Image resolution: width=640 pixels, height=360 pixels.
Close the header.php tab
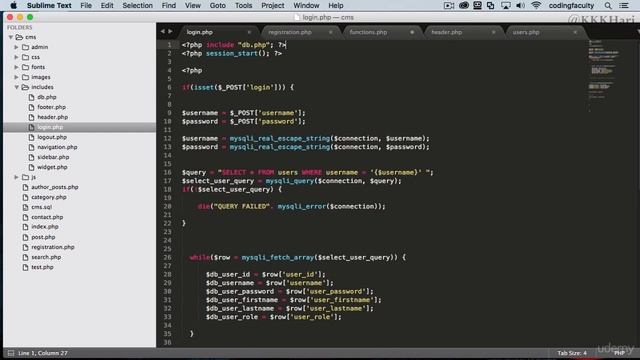point(493,32)
